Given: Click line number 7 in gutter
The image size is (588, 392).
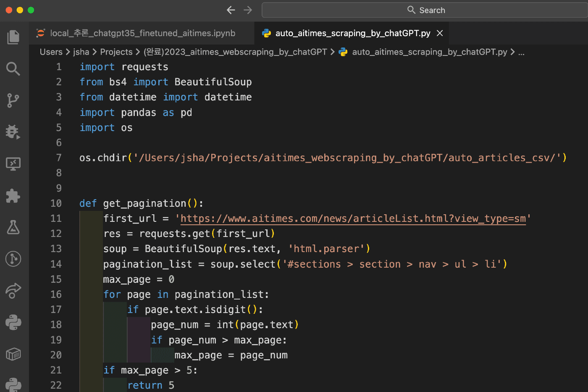Looking at the screenshot, I should 59,158.
